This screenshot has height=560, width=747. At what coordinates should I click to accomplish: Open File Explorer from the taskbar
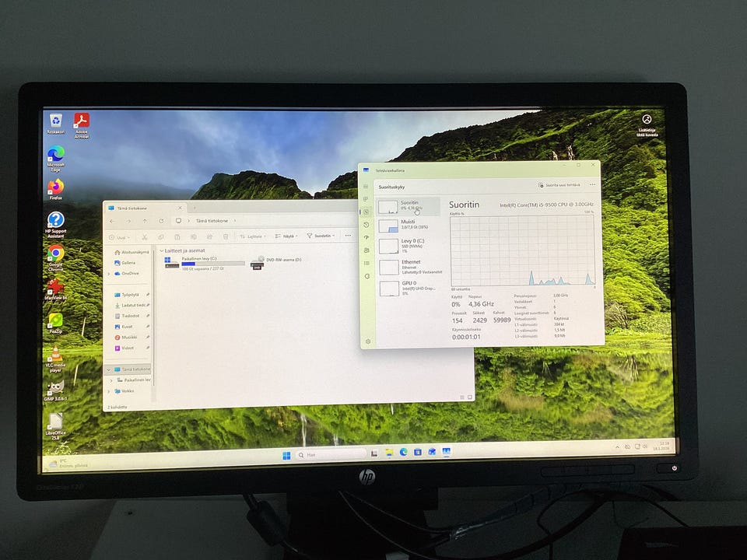[x=389, y=453]
